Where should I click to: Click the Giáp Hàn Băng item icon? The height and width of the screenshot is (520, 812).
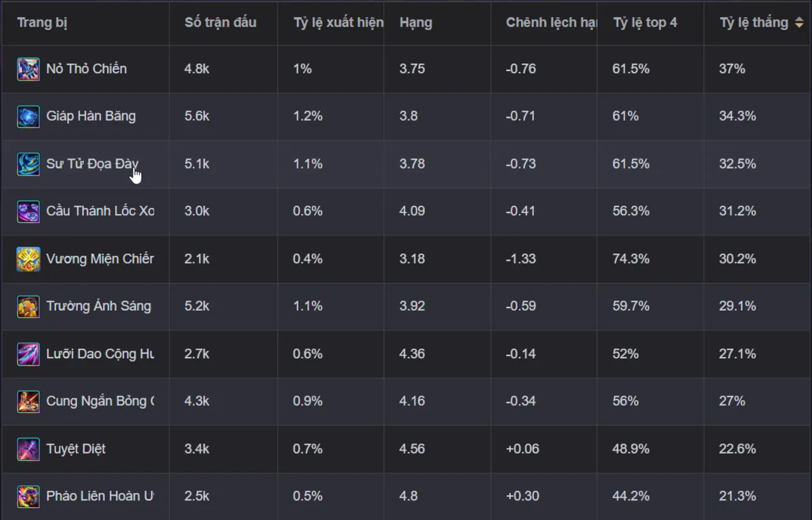pos(28,116)
